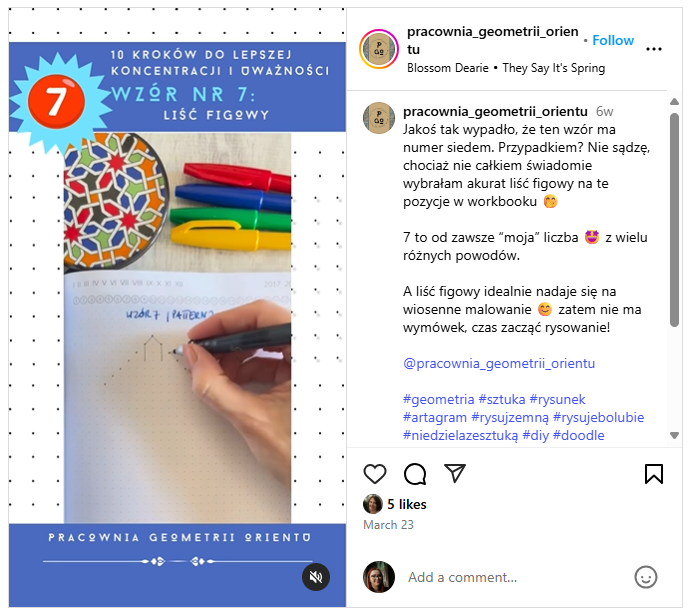
Task: Save post using bookmark icon
Action: (654, 474)
